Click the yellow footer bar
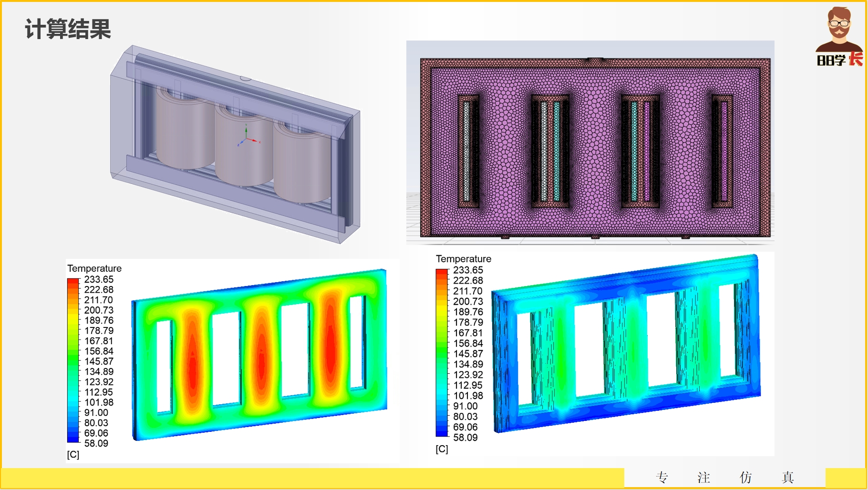 [310, 478]
